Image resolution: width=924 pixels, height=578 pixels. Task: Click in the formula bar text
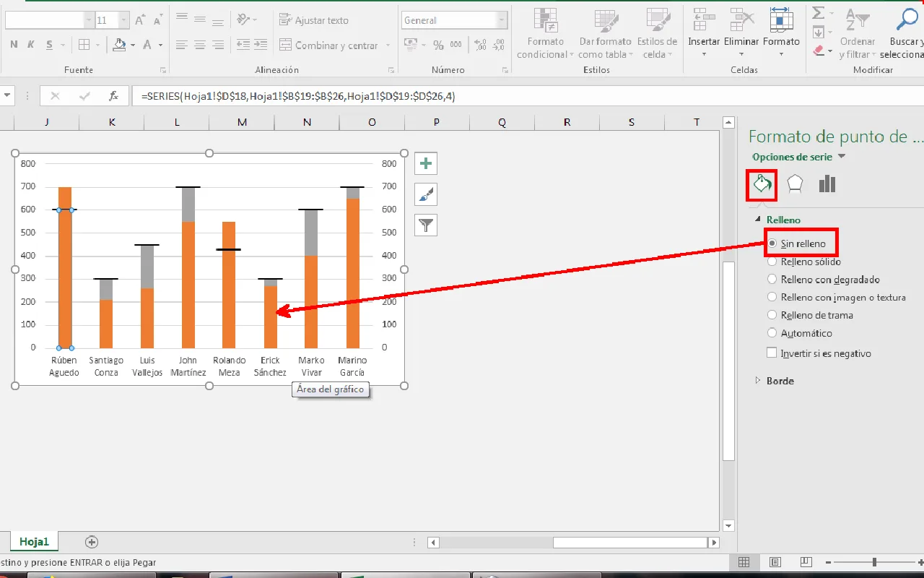pyautogui.click(x=298, y=95)
